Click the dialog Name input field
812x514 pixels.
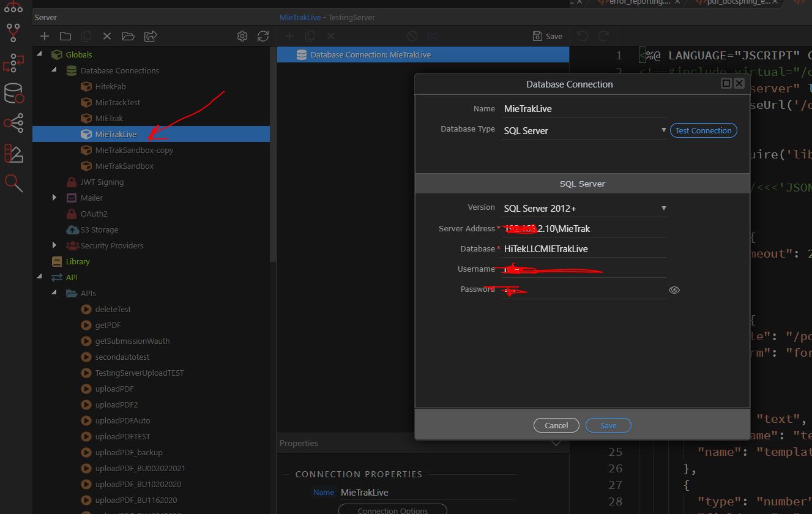[x=584, y=109]
